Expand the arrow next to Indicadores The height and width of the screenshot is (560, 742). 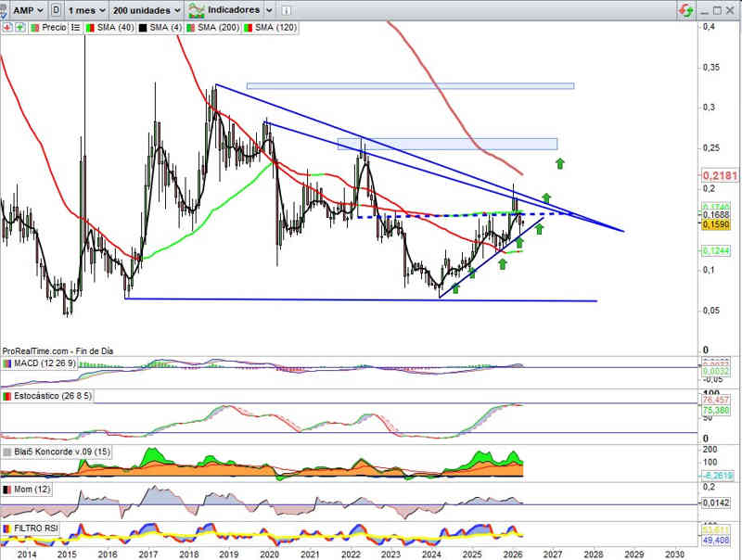268,9
